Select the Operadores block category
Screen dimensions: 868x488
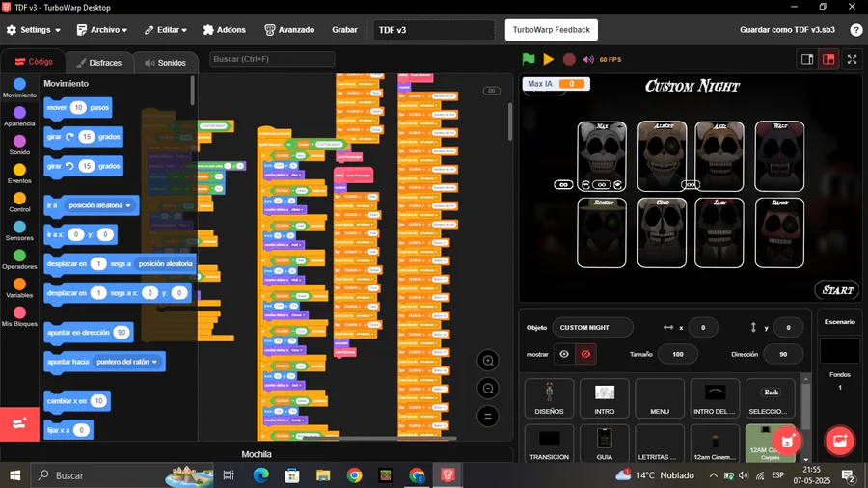19,260
